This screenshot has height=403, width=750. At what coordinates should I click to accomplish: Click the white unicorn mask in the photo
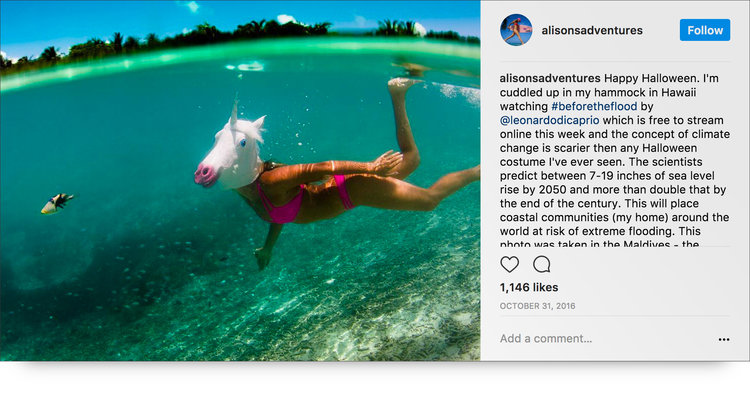click(232, 149)
